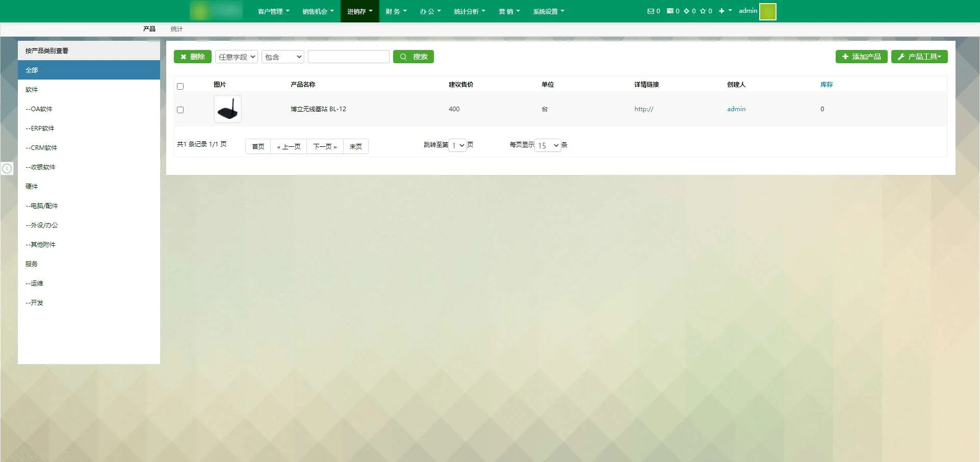Open the mail envelope notifications icon
This screenshot has height=462, width=980.
tap(651, 11)
